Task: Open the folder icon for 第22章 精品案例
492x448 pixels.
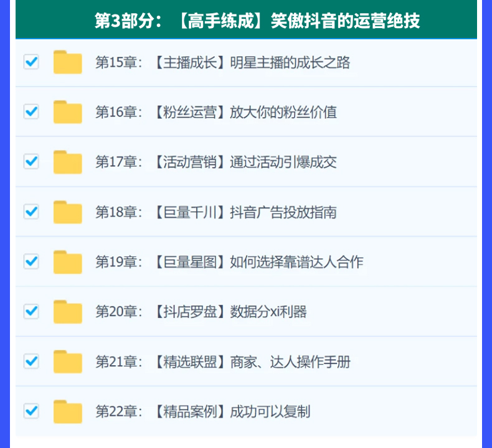Action: [x=67, y=412]
